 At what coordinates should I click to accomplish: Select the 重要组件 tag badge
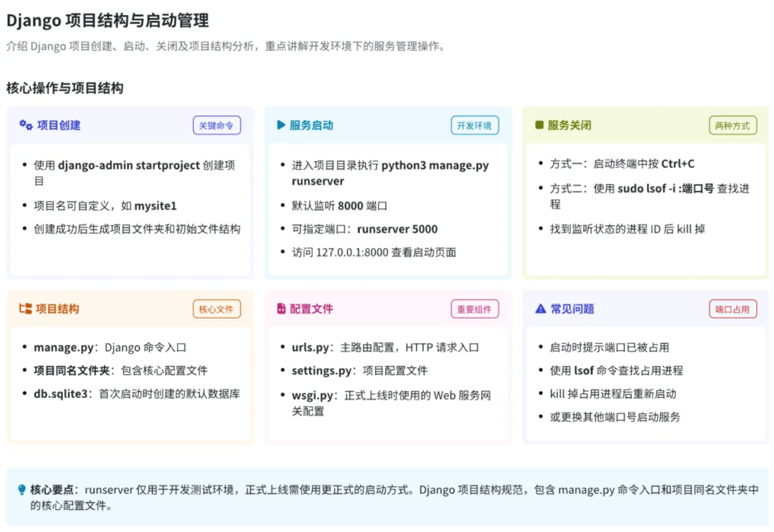coord(475,309)
